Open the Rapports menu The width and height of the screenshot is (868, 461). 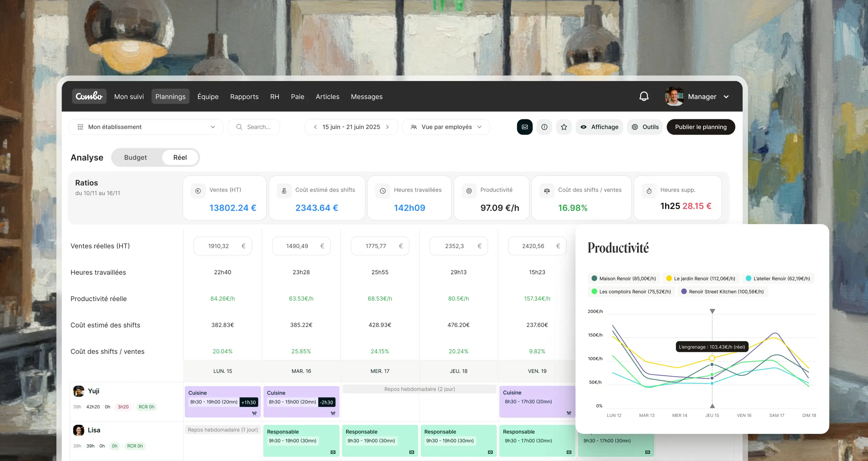(244, 97)
